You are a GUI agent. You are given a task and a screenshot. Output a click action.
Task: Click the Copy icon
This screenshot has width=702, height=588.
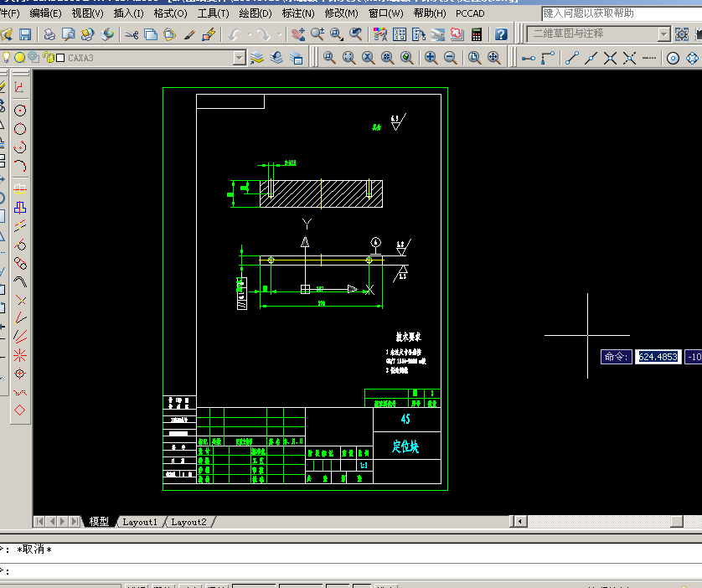[x=151, y=34]
